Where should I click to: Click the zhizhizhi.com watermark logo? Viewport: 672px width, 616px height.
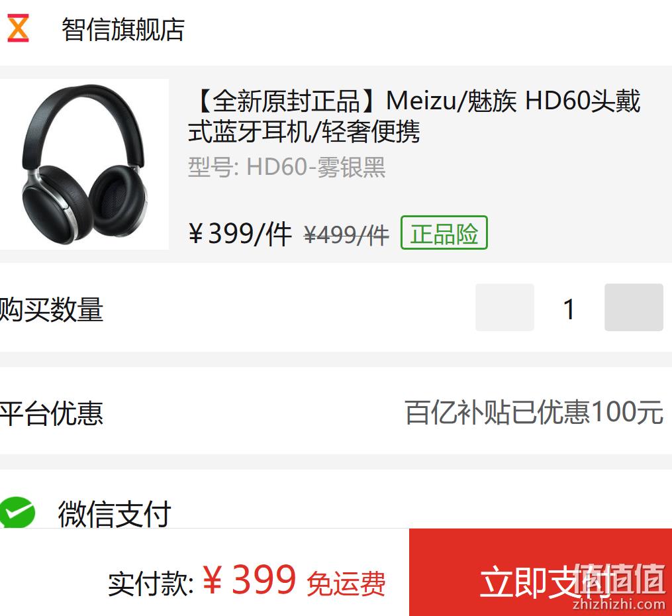tap(619, 588)
